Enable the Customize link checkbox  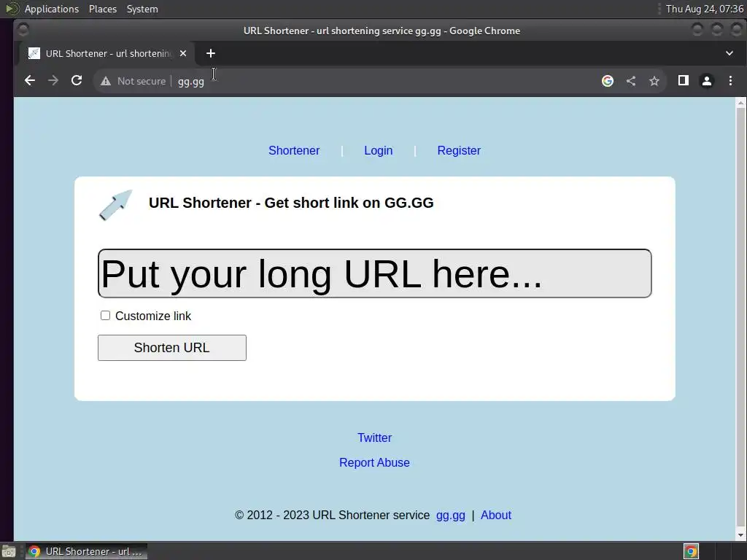105,315
